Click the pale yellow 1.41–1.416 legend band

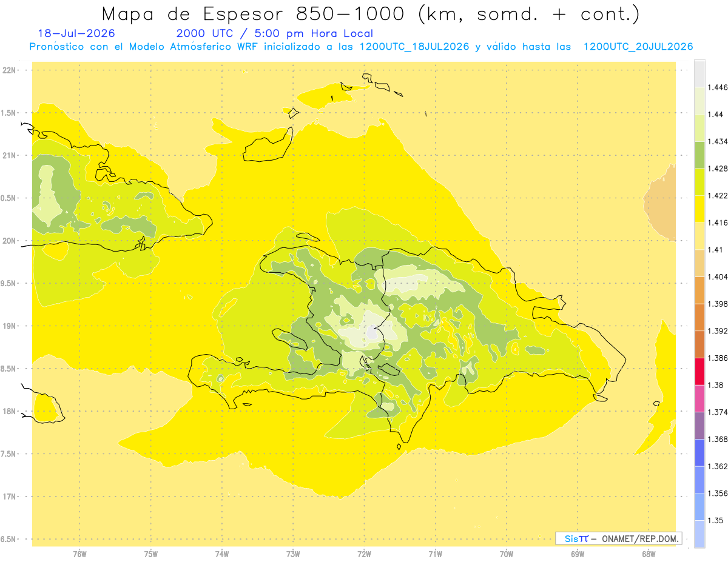tap(699, 236)
